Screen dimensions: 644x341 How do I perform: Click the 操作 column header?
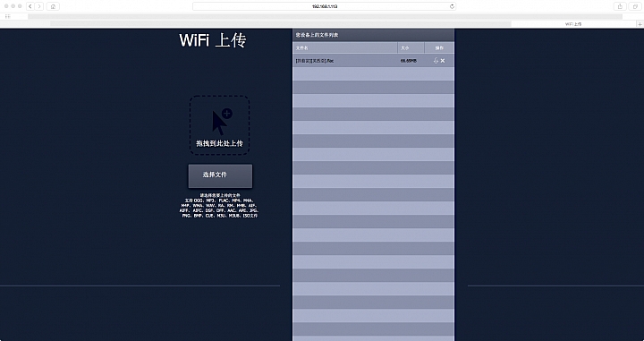point(439,48)
